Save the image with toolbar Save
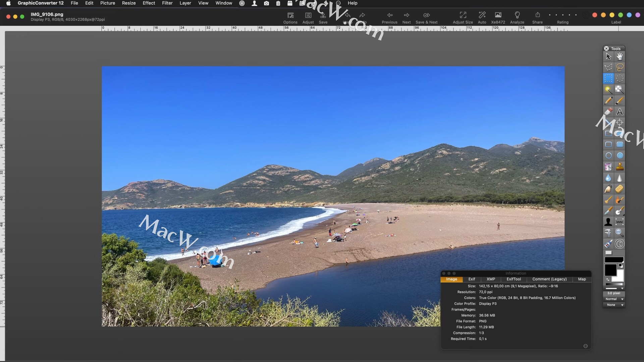The image size is (644, 362). tap(323, 18)
